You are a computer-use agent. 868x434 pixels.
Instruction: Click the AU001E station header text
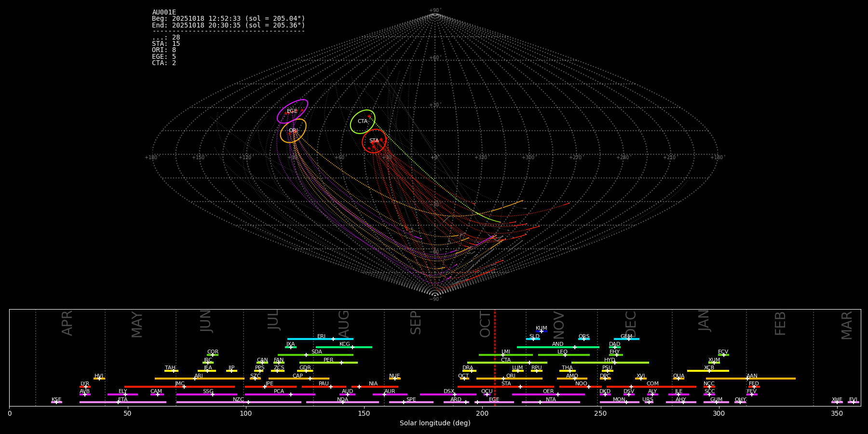pyautogui.click(x=164, y=13)
